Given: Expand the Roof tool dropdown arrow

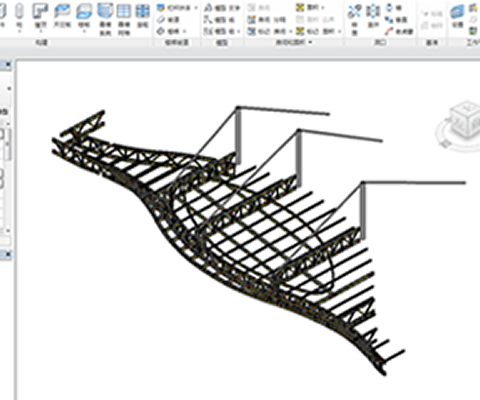Looking at the screenshot, I should point(41,32).
